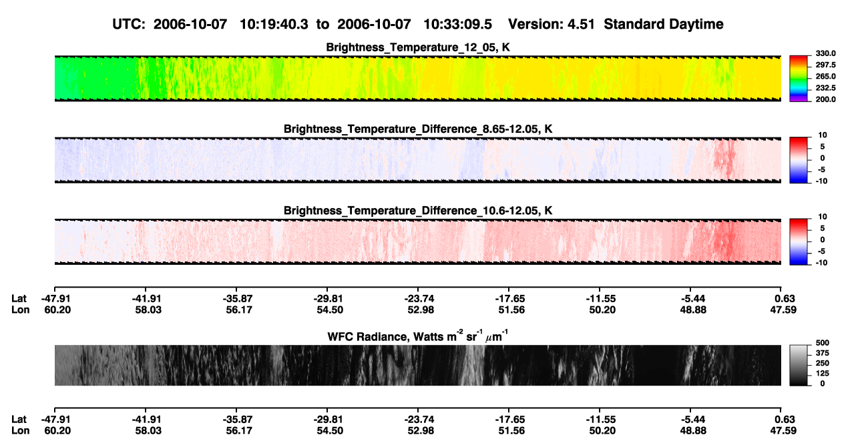This screenshot has height=445, width=868.
Task: Click longitude 47.59 on axis below WFC Radiance
Action: point(783,430)
